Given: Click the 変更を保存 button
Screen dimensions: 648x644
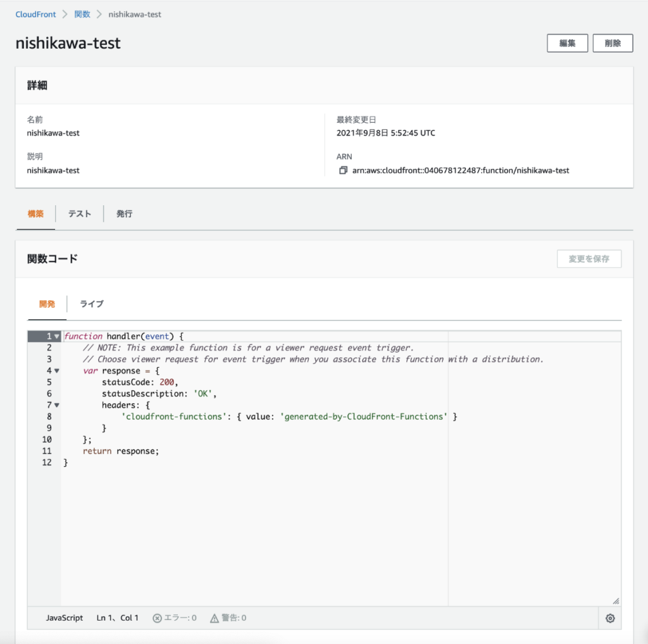Looking at the screenshot, I should tap(589, 258).
